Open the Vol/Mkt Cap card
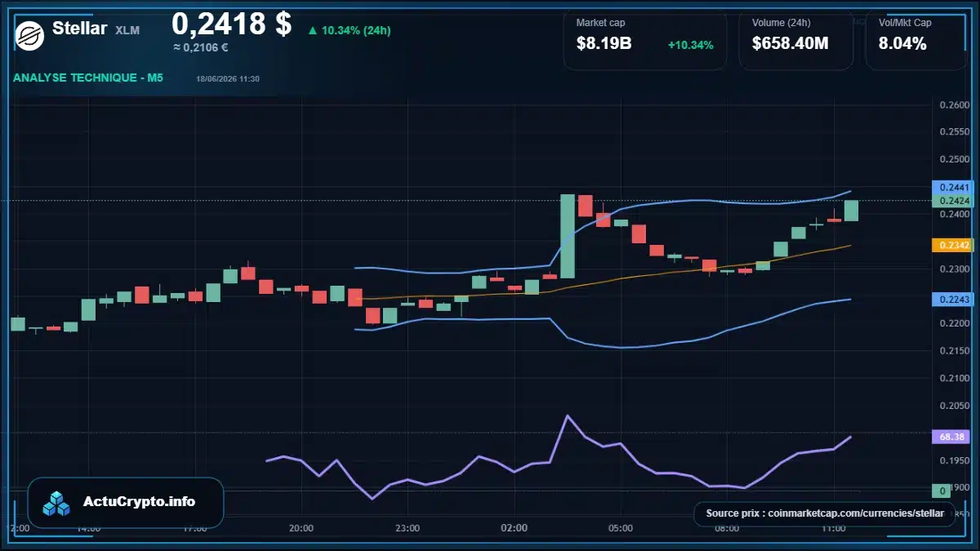 pos(916,40)
